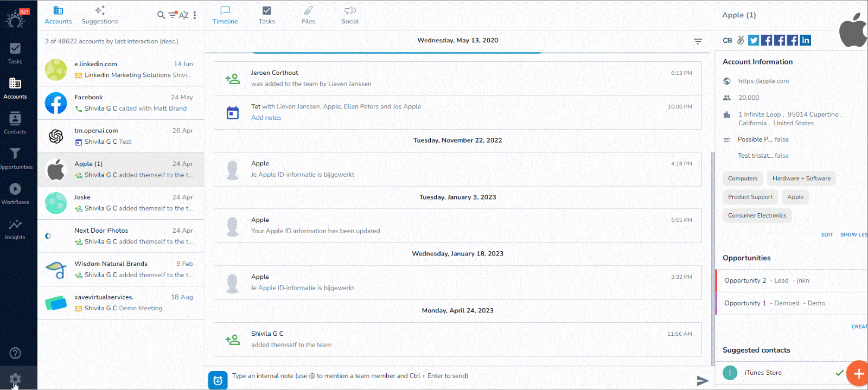Click the internal note input field
Viewport: 868px width, 390px height.
pos(461,376)
